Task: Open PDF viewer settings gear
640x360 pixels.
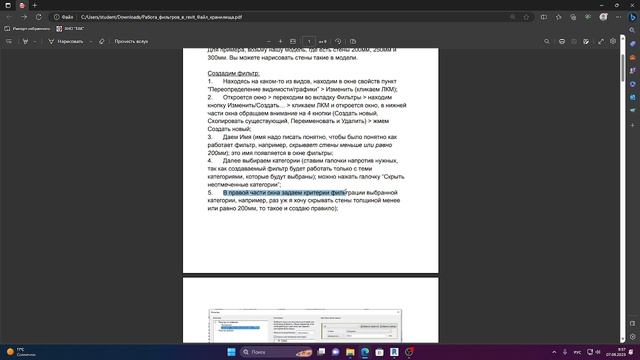Action: (613, 41)
